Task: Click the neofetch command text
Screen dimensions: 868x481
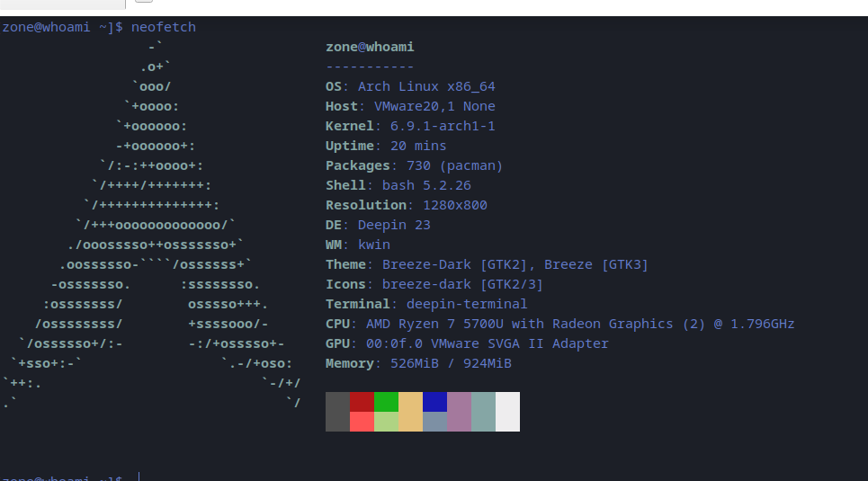Action: pyautogui.click(x=164, y=27)
